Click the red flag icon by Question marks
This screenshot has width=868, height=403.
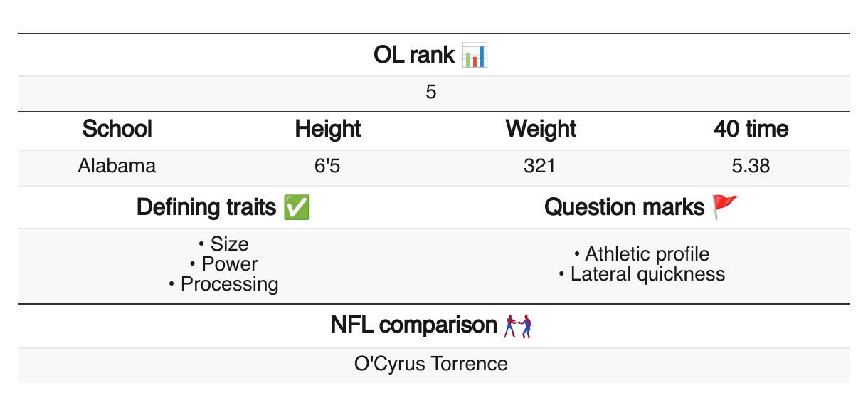pos(726,207)
